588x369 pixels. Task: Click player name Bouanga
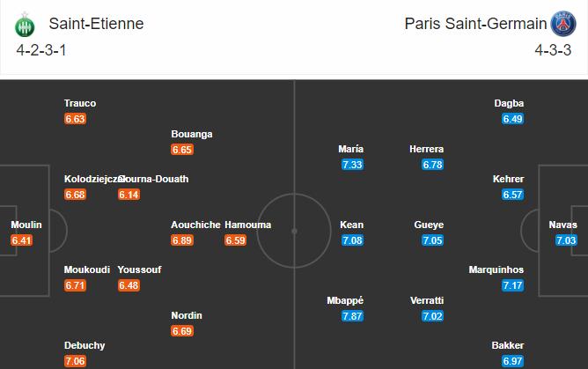click(x=192, y=134)
